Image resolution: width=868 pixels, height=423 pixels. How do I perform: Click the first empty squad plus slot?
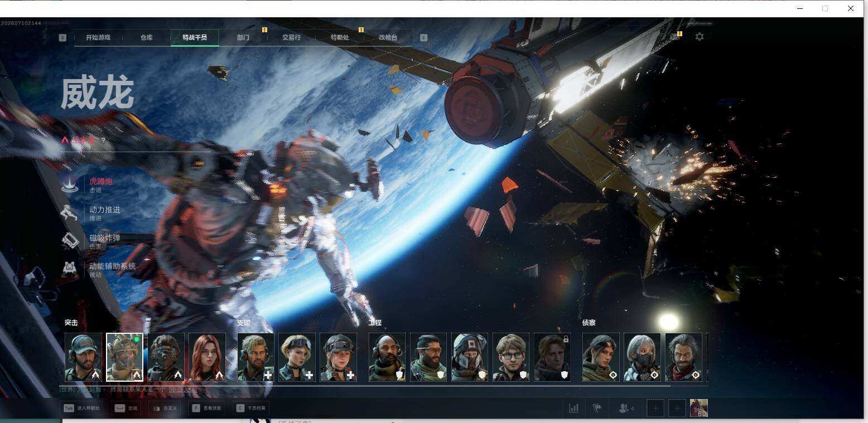[x=655, y=408]
